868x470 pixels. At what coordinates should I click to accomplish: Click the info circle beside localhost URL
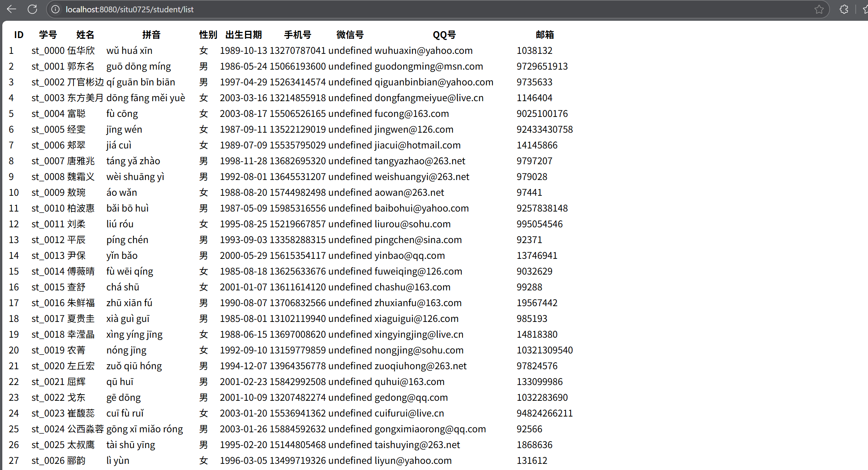pyautogui.click(x=55, y=9)
